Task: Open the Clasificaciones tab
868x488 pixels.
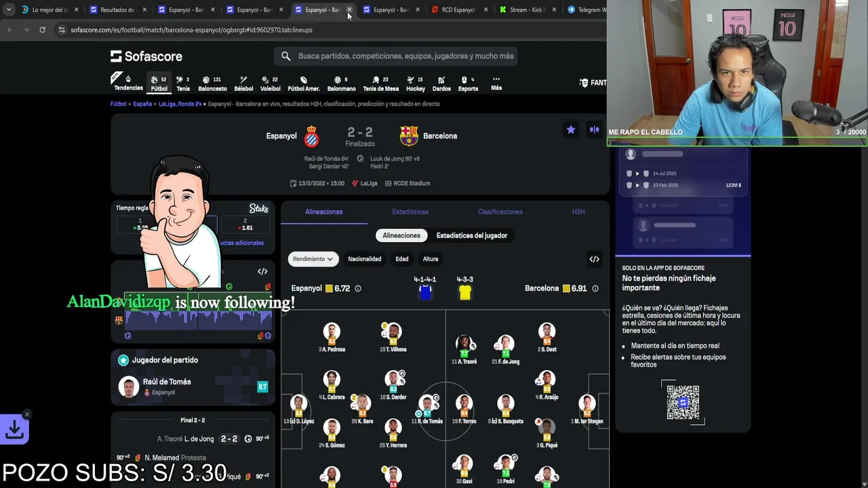Action: click(x=500, y=212)
